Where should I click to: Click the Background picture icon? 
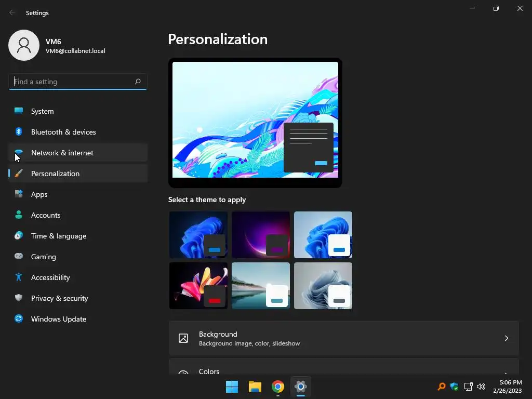pyautogui.click(x=183, y=338)
